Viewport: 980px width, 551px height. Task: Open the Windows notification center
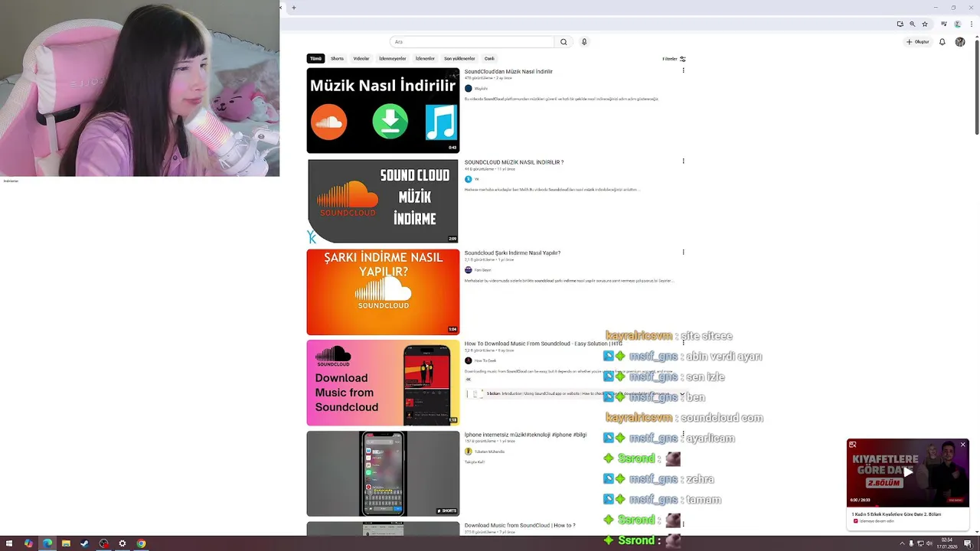[969, 543]
